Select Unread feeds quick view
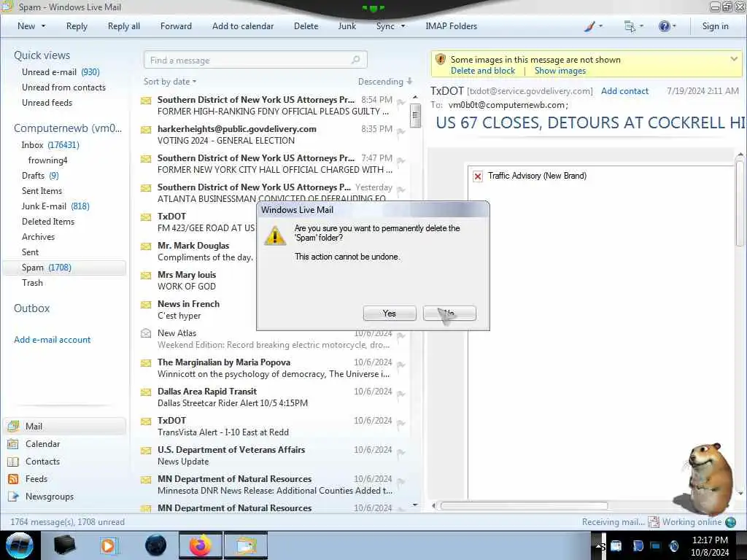Screen dimensions: 747x560 [x=47, y=102]
